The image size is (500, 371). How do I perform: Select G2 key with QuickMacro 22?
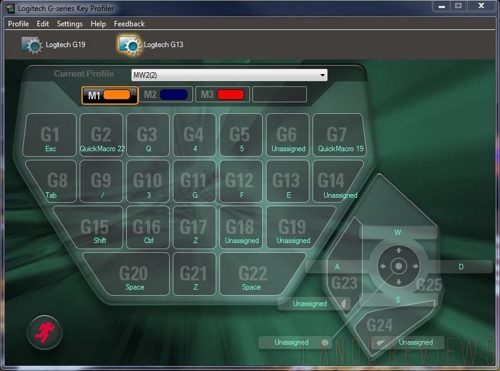click(101, 135)
